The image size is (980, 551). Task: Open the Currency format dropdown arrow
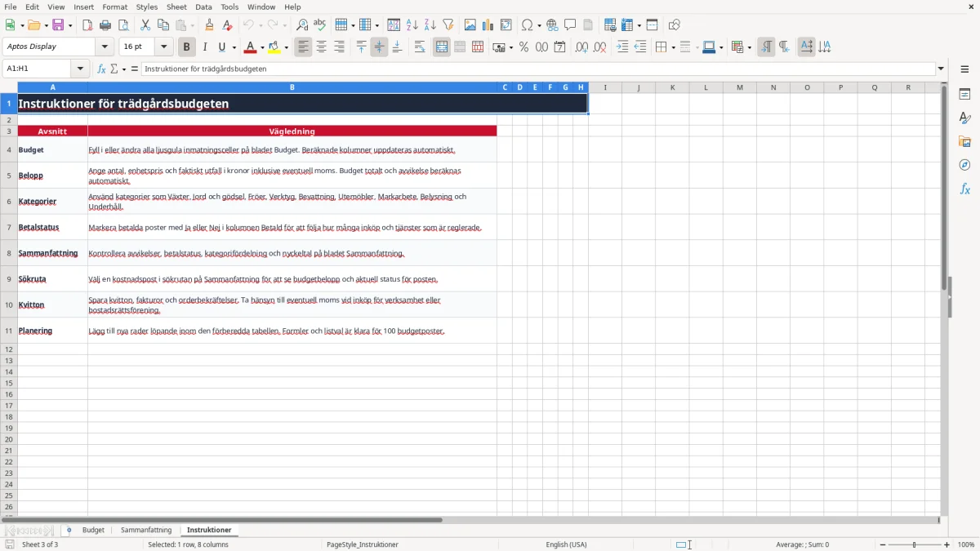click(x=510, y=47)
